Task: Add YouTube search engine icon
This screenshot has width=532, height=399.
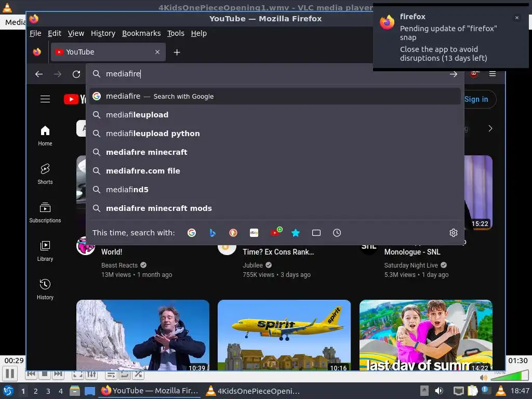Action: pyautogui.click(x=276, y=232)
